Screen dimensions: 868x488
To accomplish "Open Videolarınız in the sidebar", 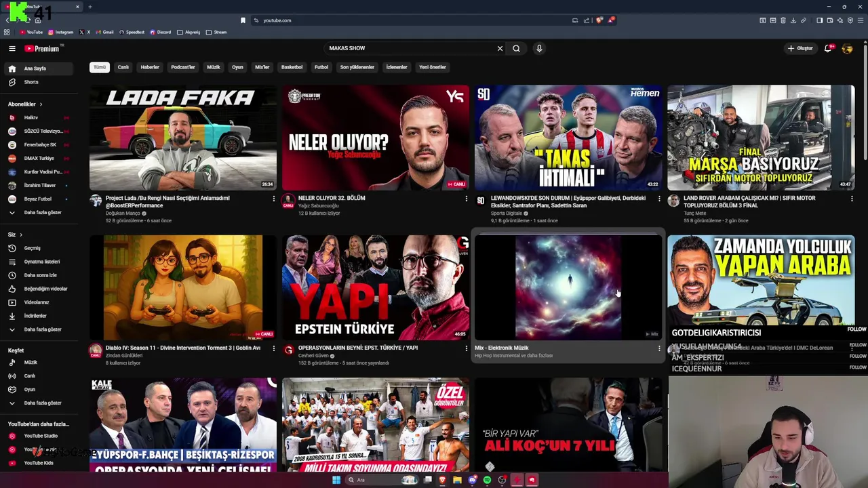I will point(40,302).
